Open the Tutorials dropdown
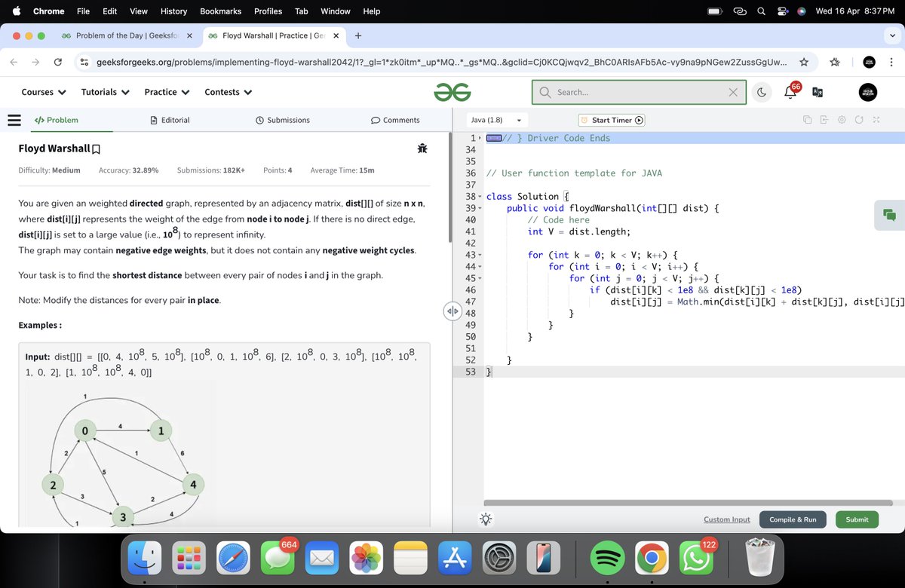The image size is (905, 588). (x=106, y=92)
